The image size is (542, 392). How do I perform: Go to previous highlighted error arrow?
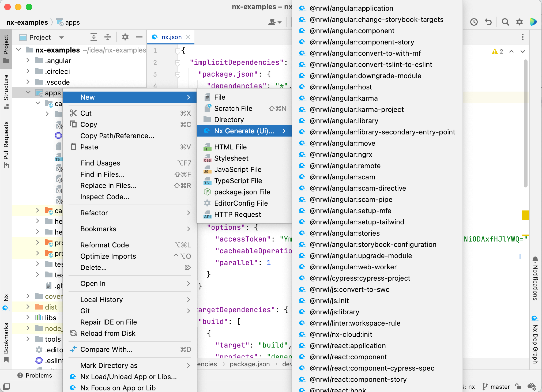coord(511,51)
